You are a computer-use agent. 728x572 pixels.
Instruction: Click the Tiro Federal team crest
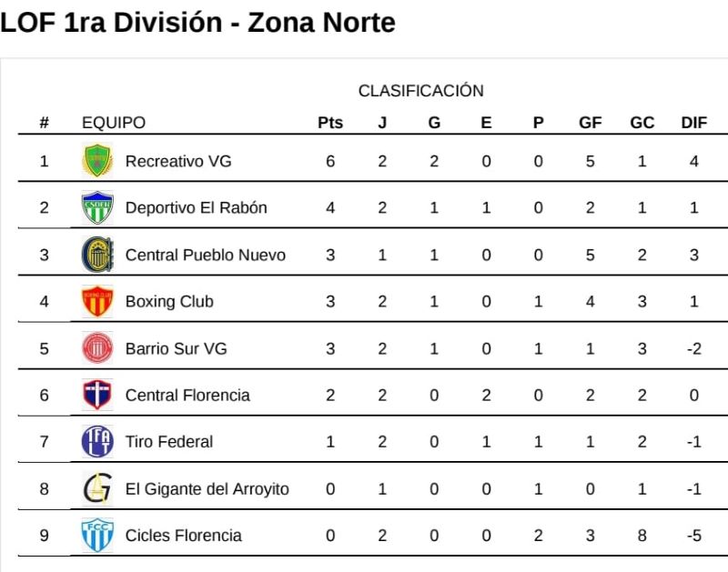96,442
